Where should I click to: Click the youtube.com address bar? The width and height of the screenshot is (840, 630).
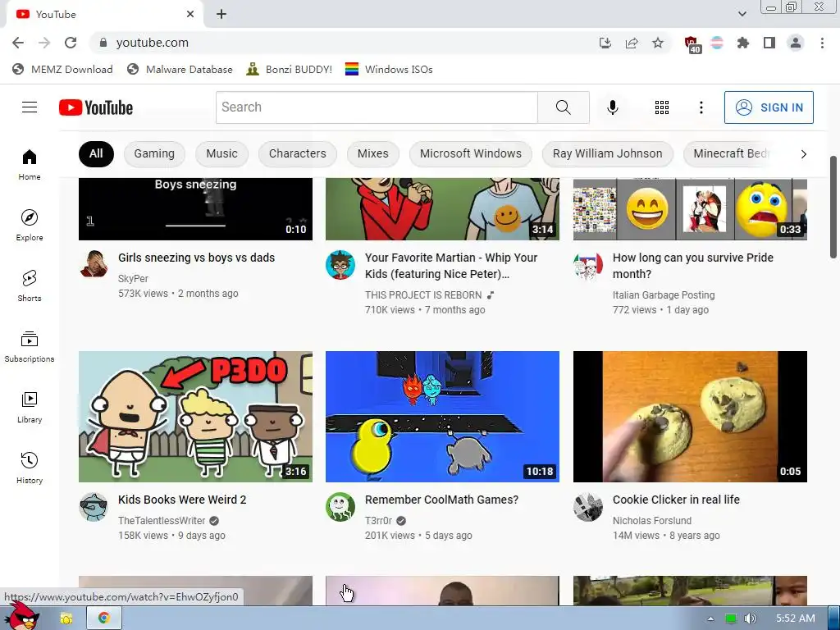343,43
